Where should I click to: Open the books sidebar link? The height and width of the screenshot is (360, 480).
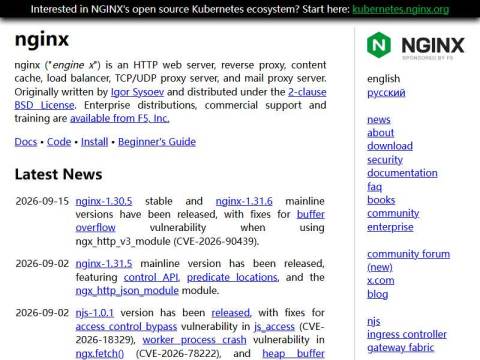381,200
